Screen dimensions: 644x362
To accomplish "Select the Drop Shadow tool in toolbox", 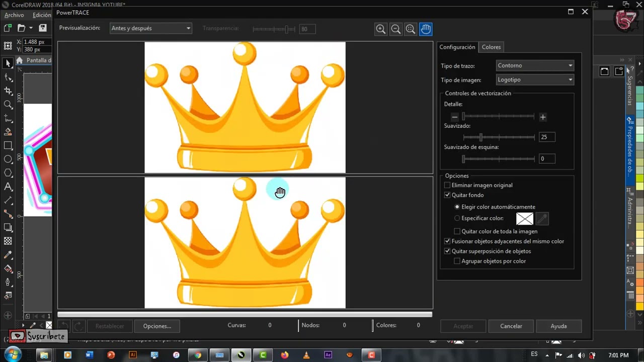I will point(8,228).
